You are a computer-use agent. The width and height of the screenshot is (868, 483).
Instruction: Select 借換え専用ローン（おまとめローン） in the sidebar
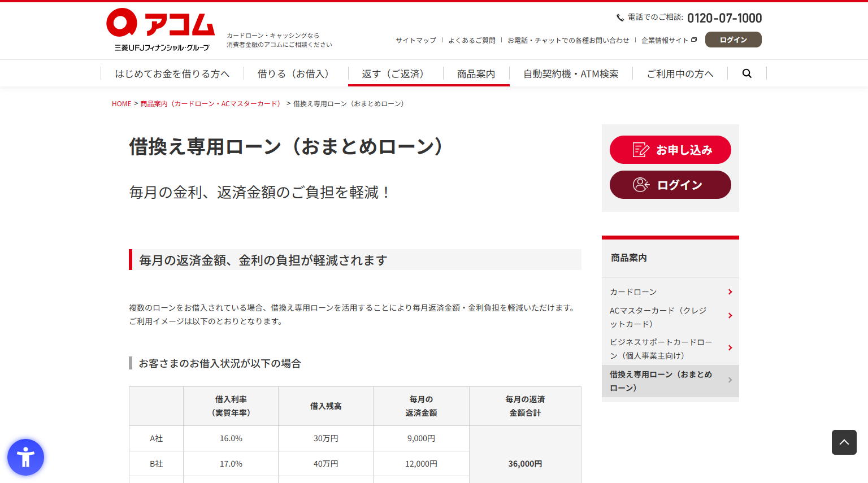tap(670, 381)
